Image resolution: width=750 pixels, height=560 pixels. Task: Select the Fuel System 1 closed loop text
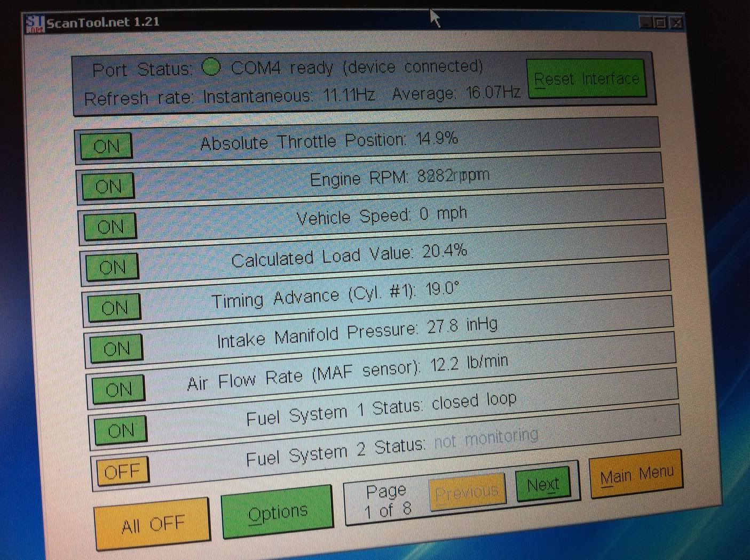475,401
